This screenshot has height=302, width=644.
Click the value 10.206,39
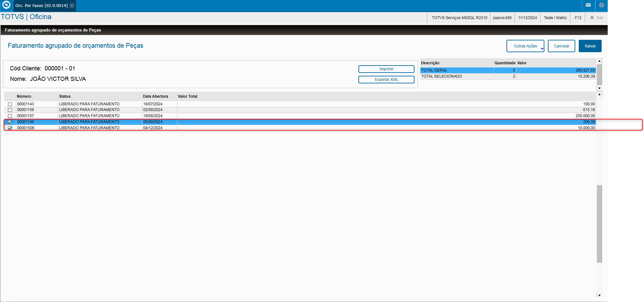click(x=586, y=76)
